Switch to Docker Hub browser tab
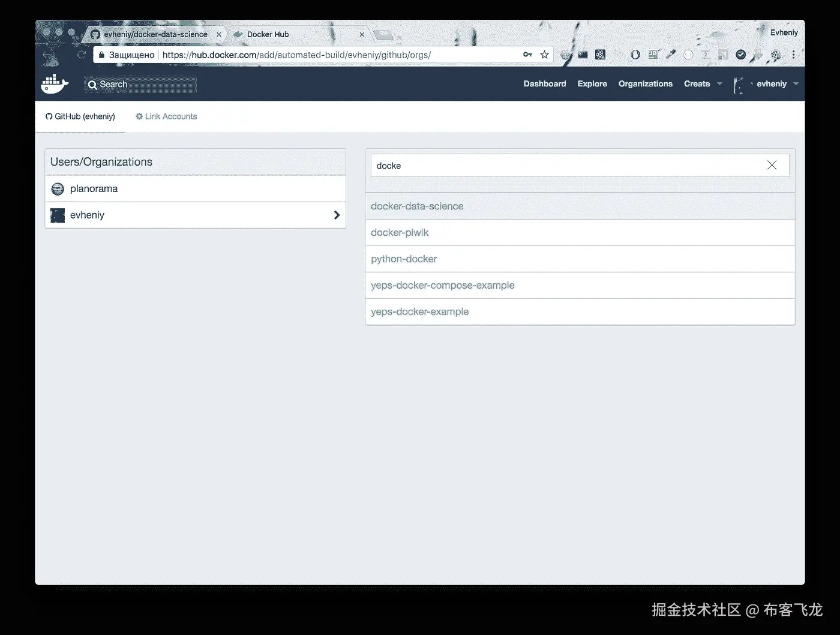The height and width of the screenshot is (635, 840). pos(298,34)
